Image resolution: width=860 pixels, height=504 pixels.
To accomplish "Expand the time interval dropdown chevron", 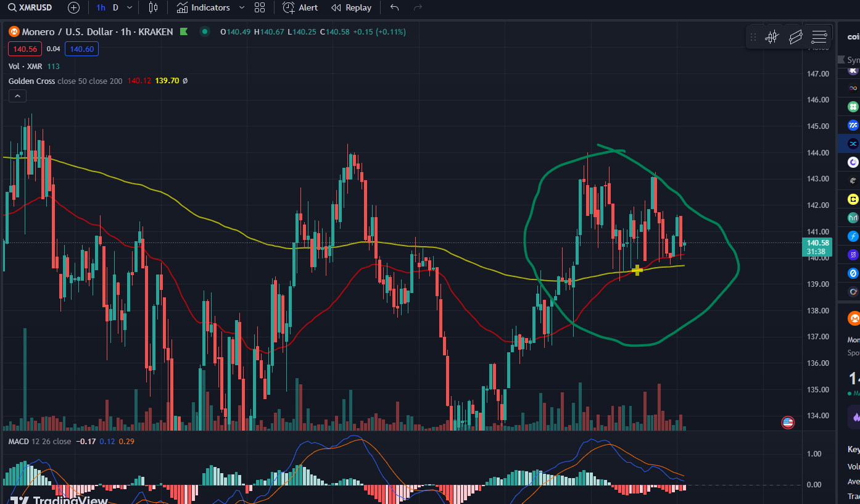I will point(130,7).
